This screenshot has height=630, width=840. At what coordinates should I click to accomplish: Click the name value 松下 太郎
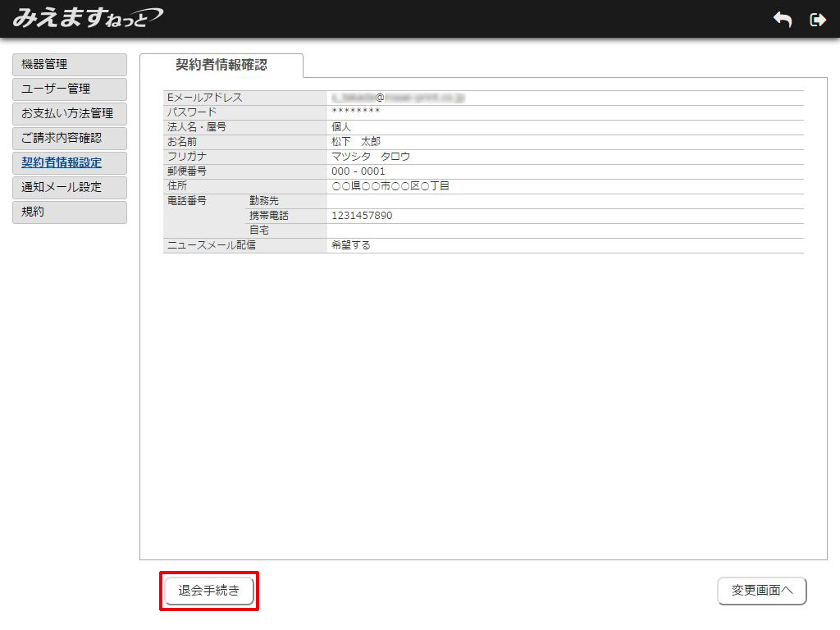tap(356, 142)
